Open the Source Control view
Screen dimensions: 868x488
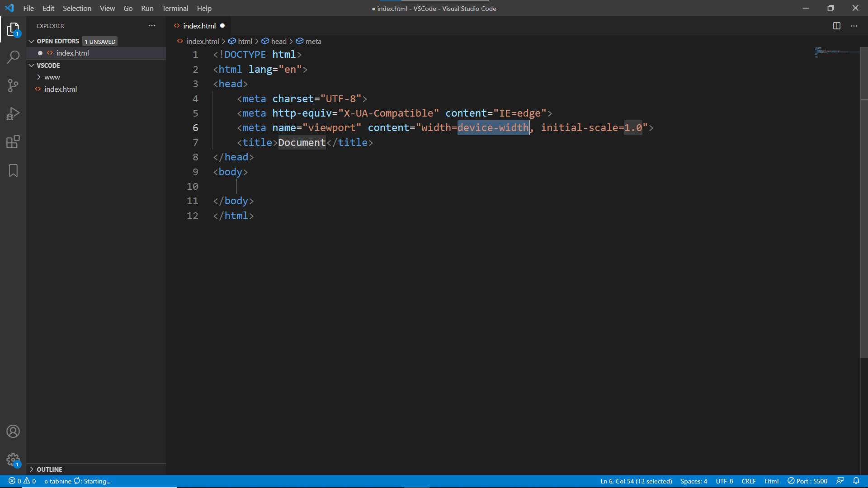point(13,85)
